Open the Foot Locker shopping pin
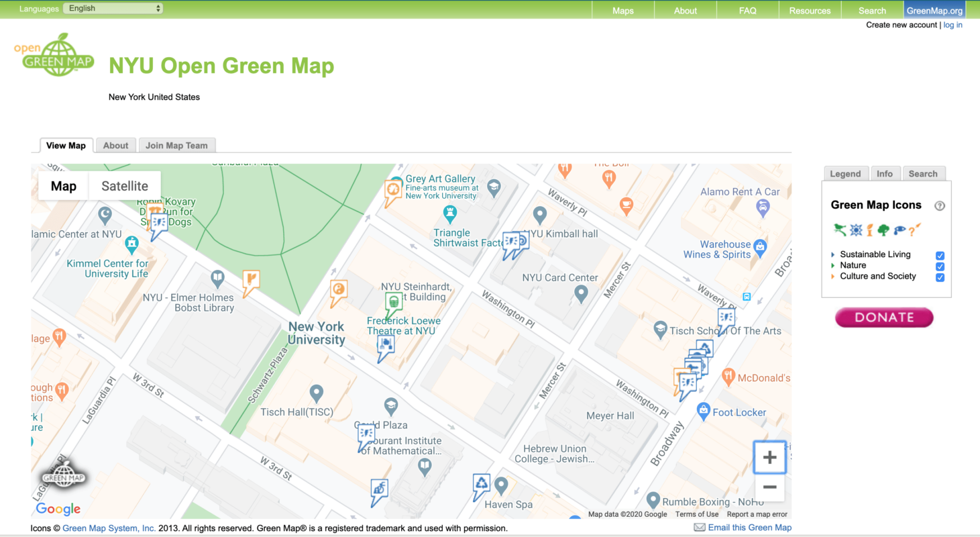Screen dimensions: 980x537 point(703,410)
